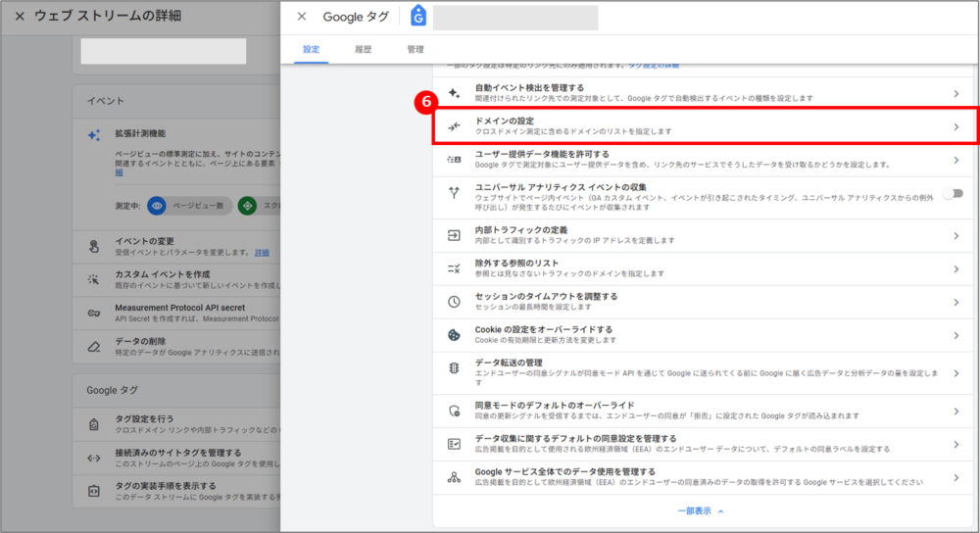Click the eraser icon for データの削除
Image resolution: width=980 pixels, height=533 pixels.
click(94, 346)
